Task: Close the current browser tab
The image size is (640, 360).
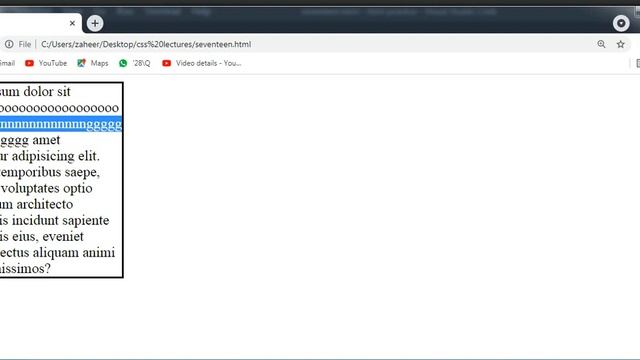Action: point(72,23)
